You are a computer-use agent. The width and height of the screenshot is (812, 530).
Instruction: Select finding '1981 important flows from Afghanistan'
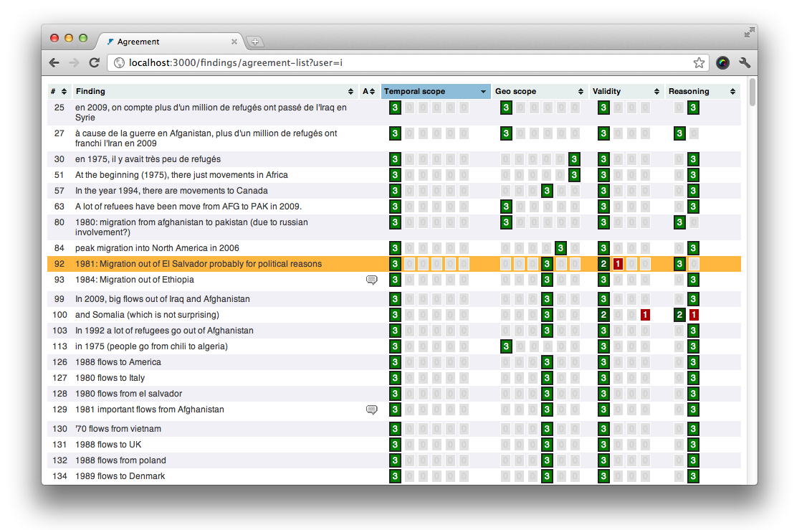150,410
